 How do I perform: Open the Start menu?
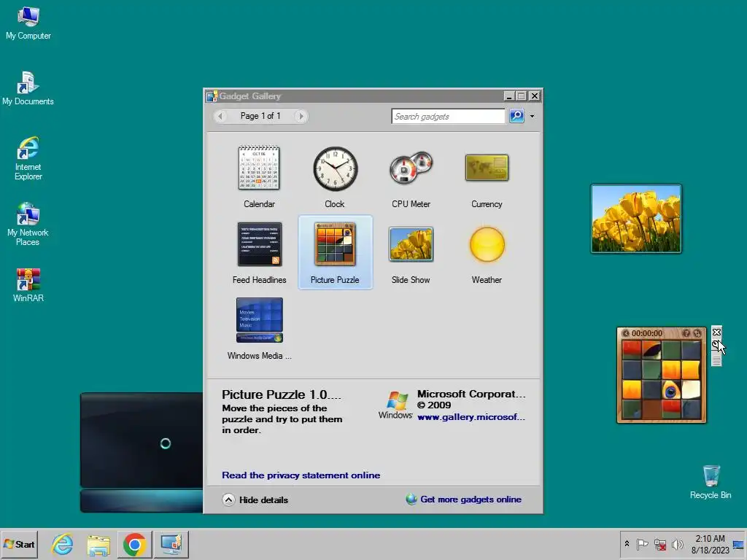coord(19,544)
